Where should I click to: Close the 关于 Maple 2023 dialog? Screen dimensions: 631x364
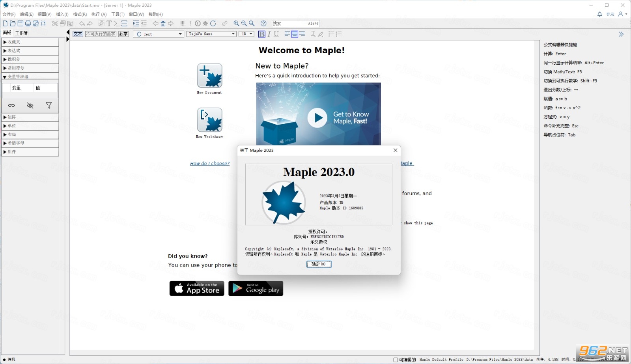click(x=395, y=150)
